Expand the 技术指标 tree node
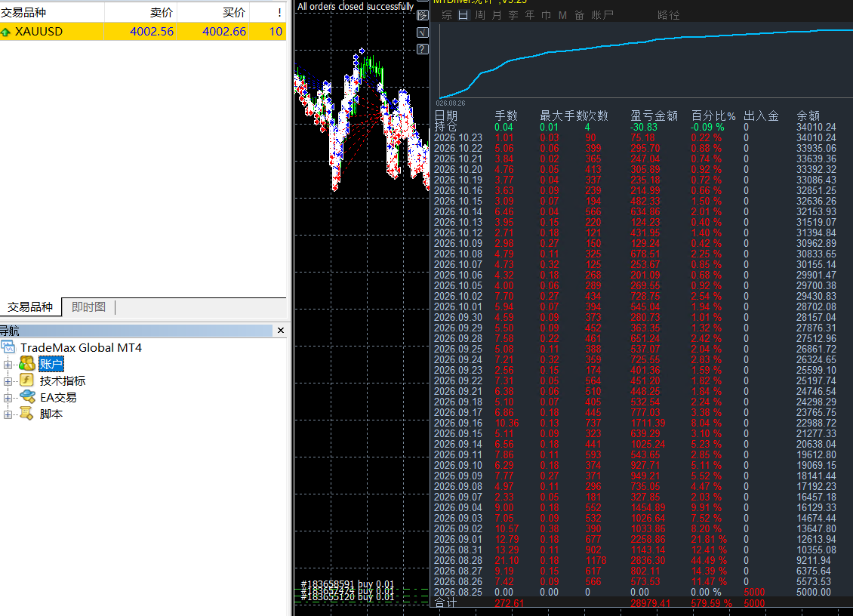 (8, 381)
